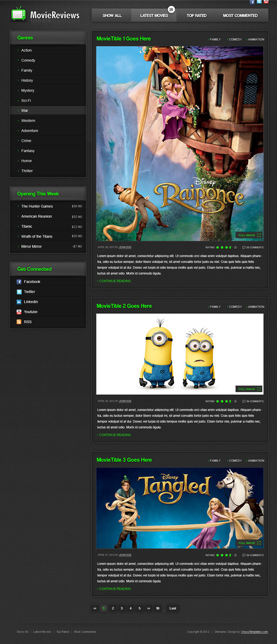Click the star rating on MovieTitle 3

click(227, 555)
